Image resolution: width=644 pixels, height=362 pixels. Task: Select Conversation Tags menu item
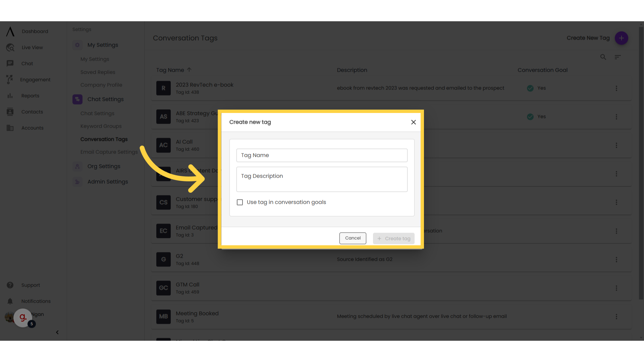click(x=104, y=139)
